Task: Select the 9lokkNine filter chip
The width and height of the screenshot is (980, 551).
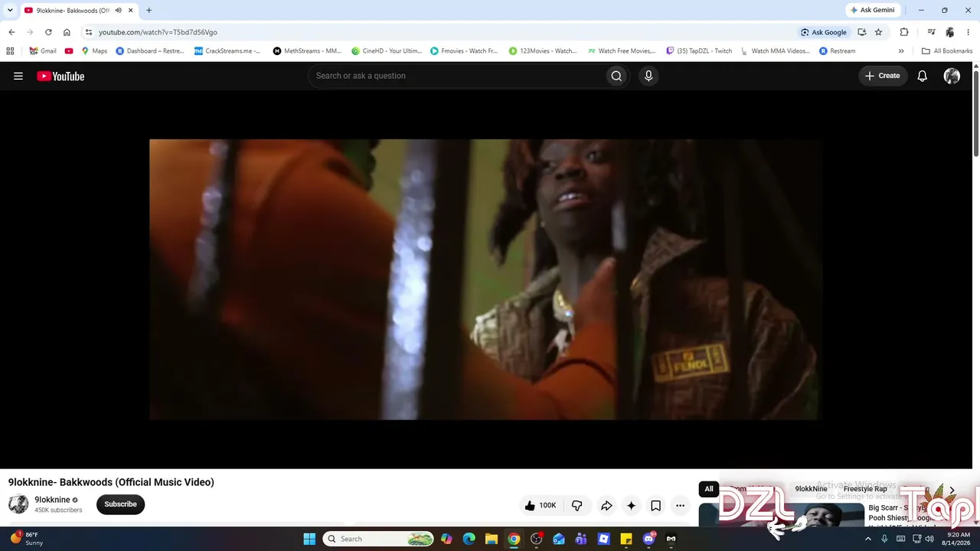Action: tap(811, 489)
